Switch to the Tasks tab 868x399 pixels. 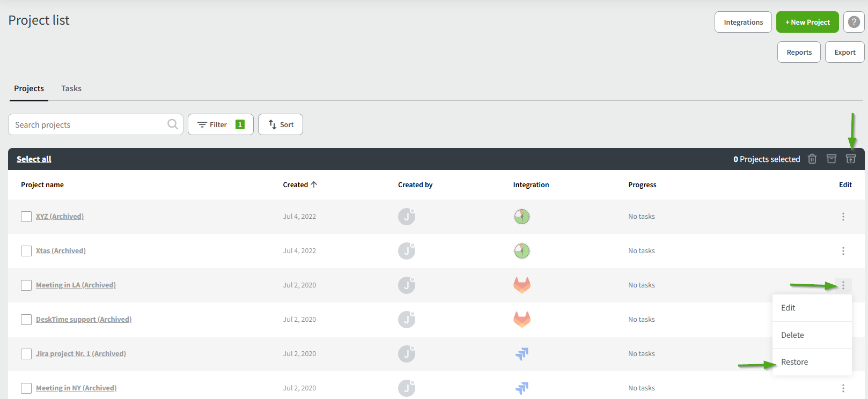71,88
